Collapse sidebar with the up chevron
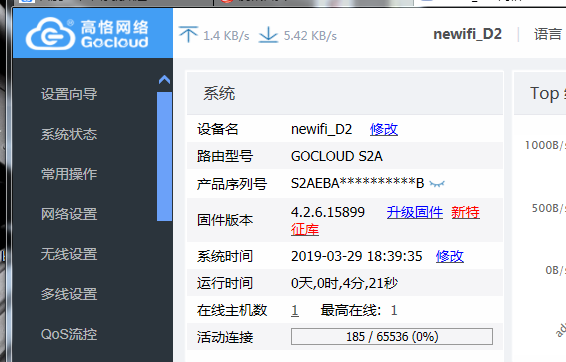This screenshot has height=362, width=566. tap(164, 79)
